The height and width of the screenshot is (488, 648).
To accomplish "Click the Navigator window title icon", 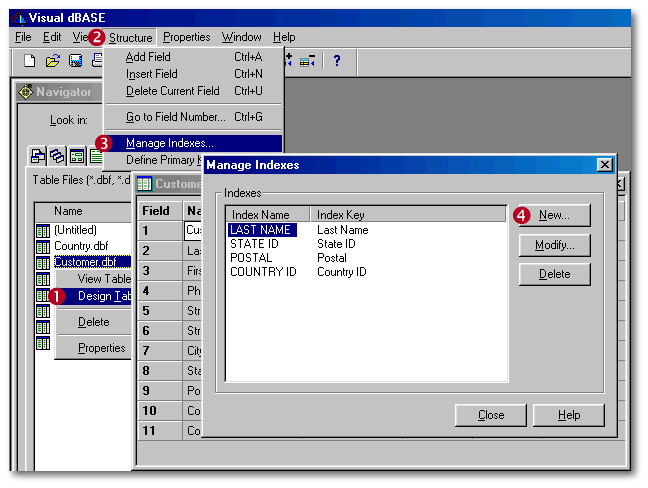I will 26,92.
